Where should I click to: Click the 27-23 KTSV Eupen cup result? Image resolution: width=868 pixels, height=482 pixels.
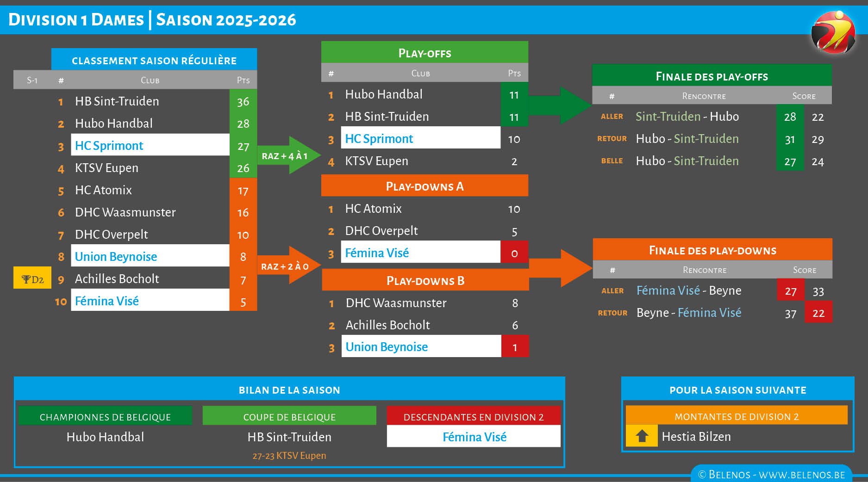[x=289, y=455]
